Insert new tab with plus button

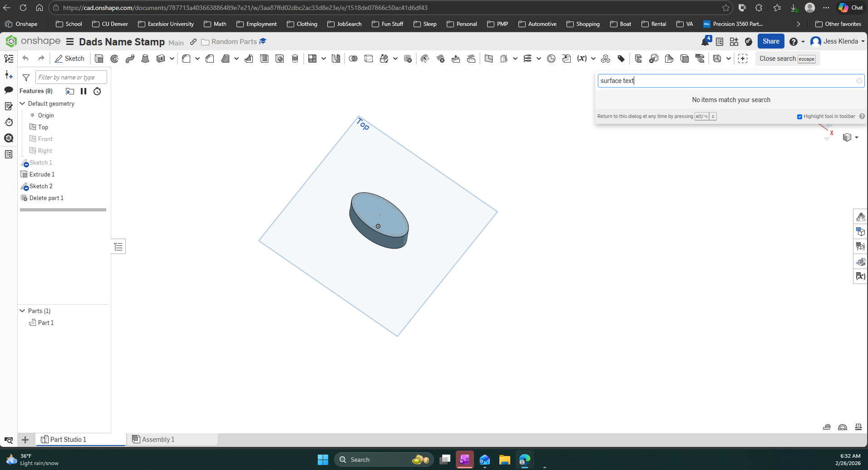pos(25,440)
